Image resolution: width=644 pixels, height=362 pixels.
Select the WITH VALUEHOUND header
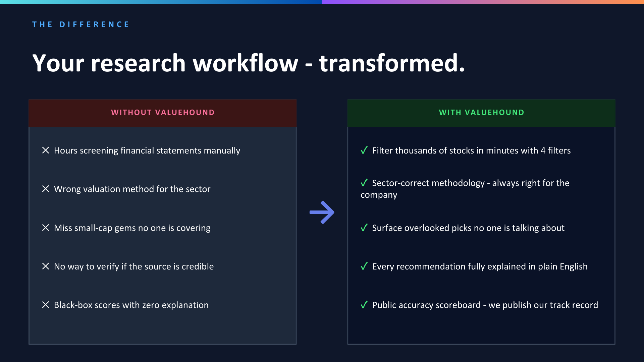[481, 113]
